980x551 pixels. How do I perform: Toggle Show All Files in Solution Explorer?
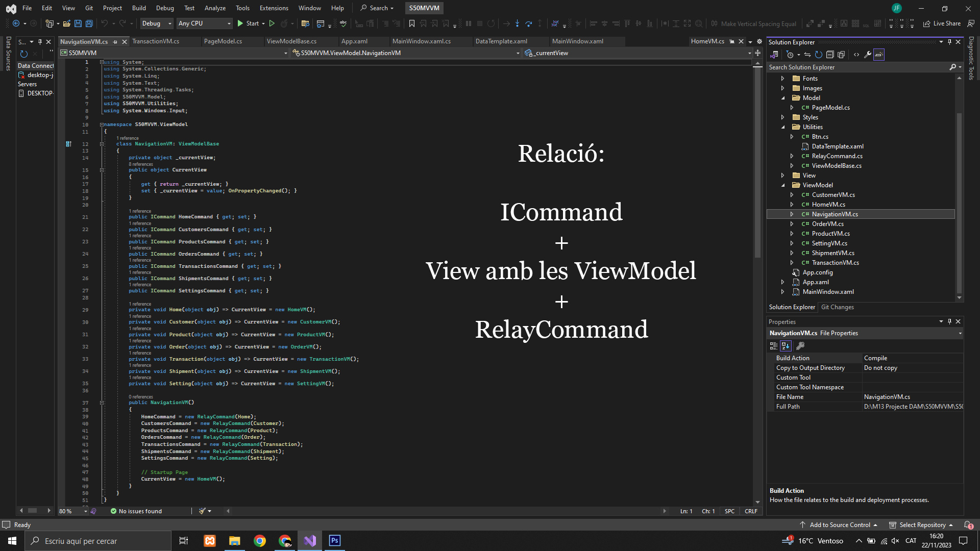point(841,55)
